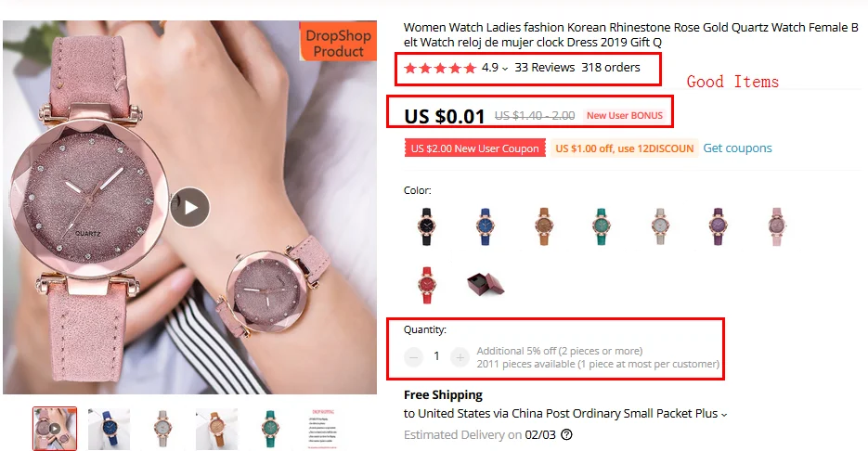
Task: Expand the 4.9 rating dropdown arrow
Action: pyautogui.click(x=505, y=69)
